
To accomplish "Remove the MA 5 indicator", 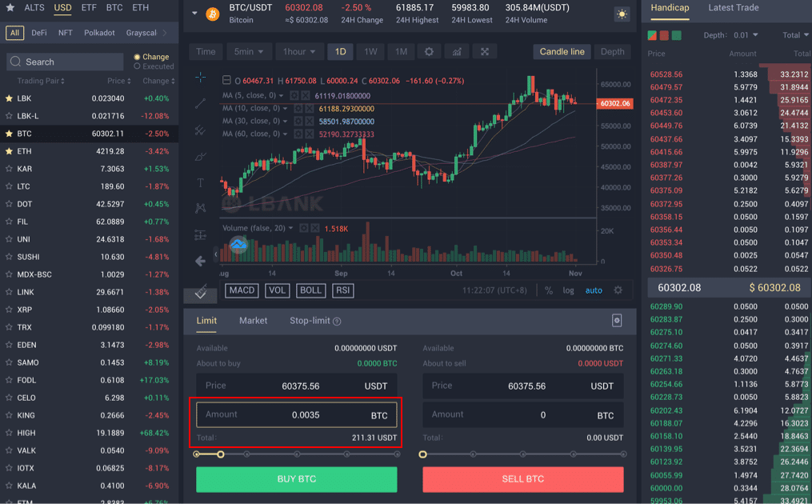I will click(x=306, y=96).
